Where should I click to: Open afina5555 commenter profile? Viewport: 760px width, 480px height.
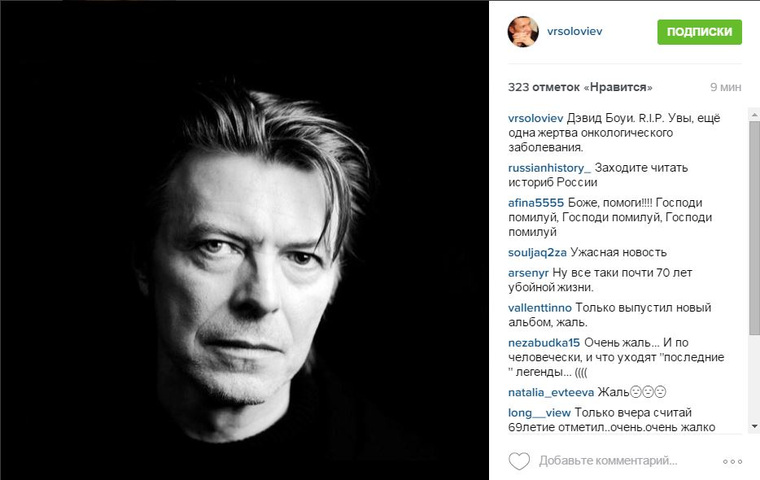536,203
